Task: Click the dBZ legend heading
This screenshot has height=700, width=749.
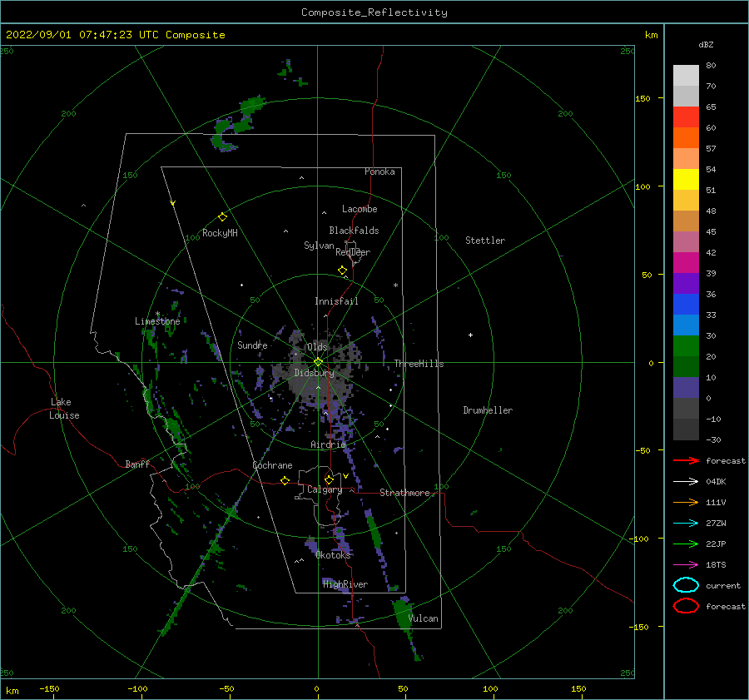Action: [x=706, y=44]
